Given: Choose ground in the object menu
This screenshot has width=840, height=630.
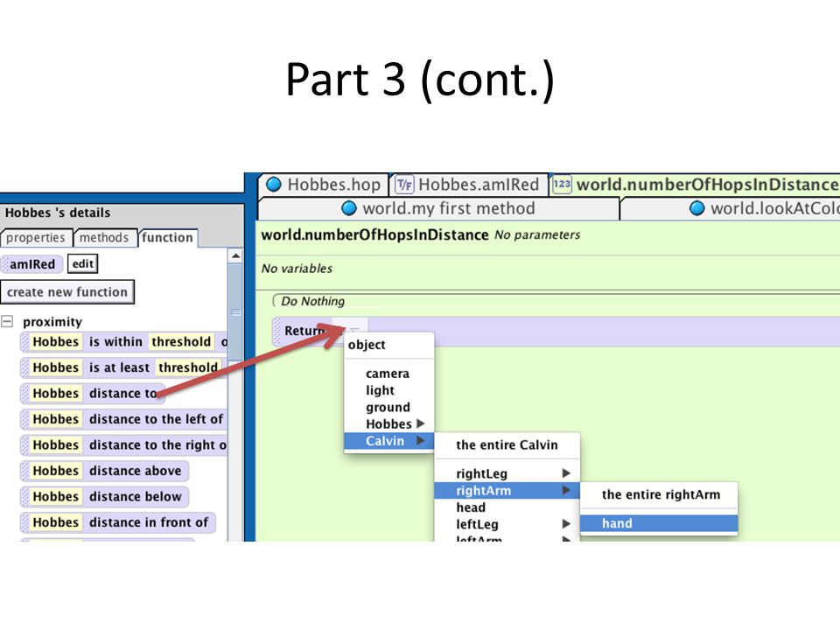Looking at the screenshot, I should coord(388,407).
